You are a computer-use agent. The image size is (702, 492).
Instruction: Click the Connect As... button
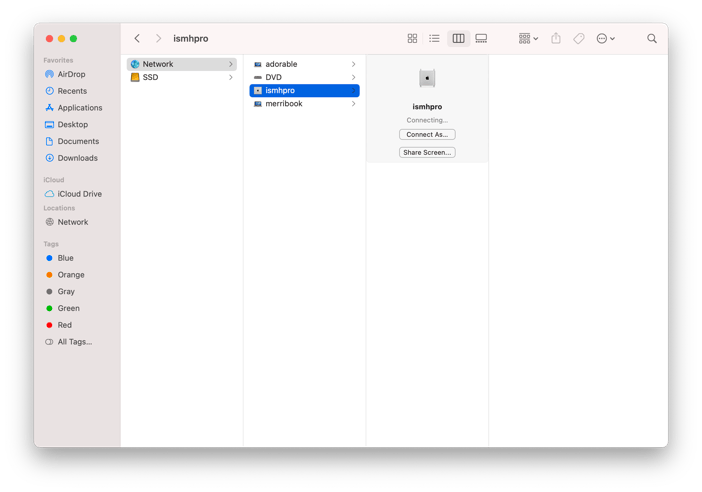(427, 134)
